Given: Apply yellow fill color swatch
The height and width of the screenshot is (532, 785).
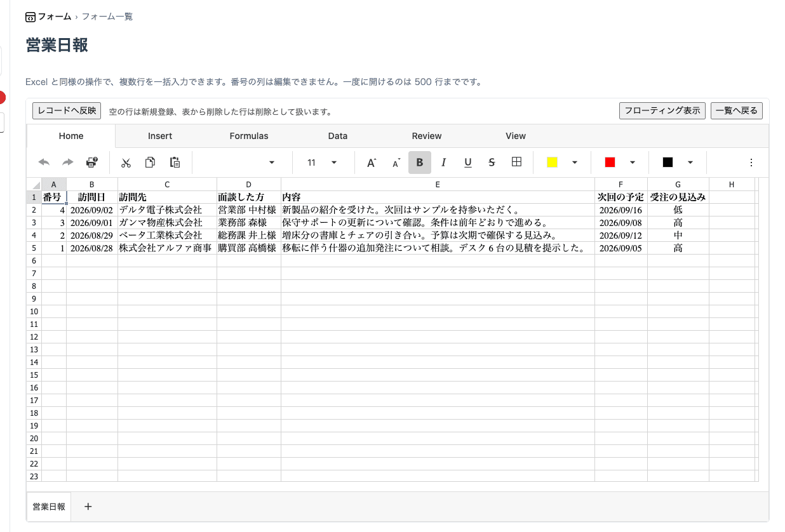Looking at the screenshot, I should coord(552,163).
